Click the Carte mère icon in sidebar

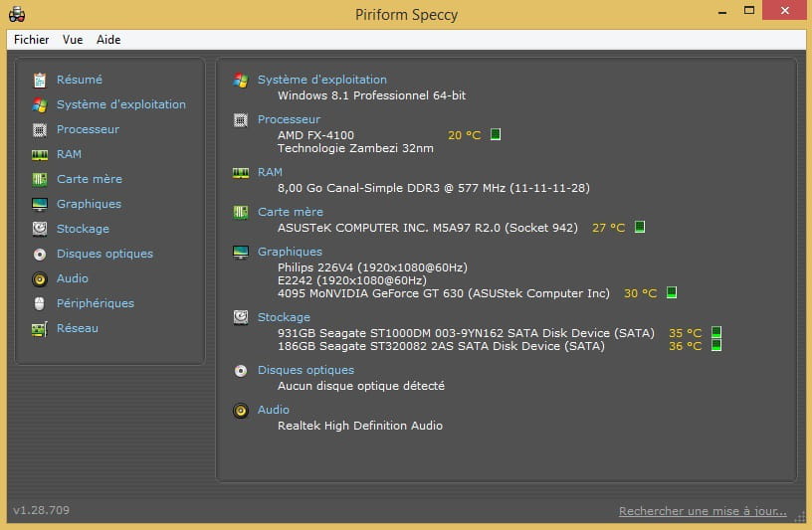click(x=40, y=179)
